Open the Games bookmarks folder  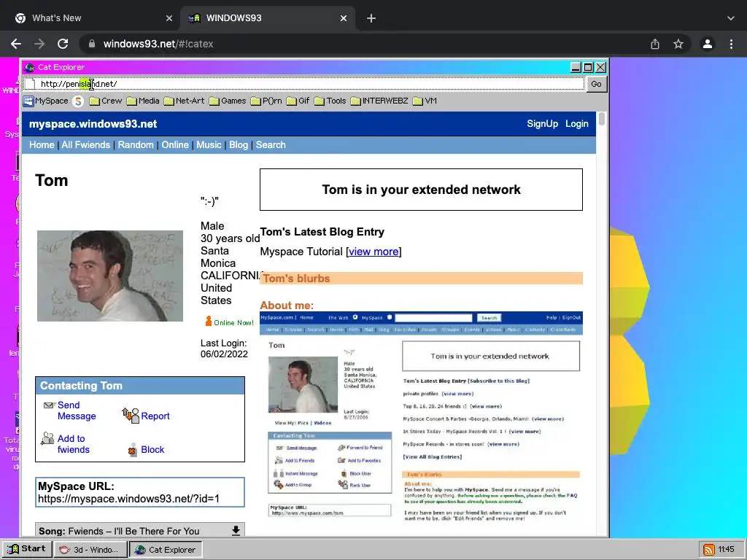[x=228, y=101]
